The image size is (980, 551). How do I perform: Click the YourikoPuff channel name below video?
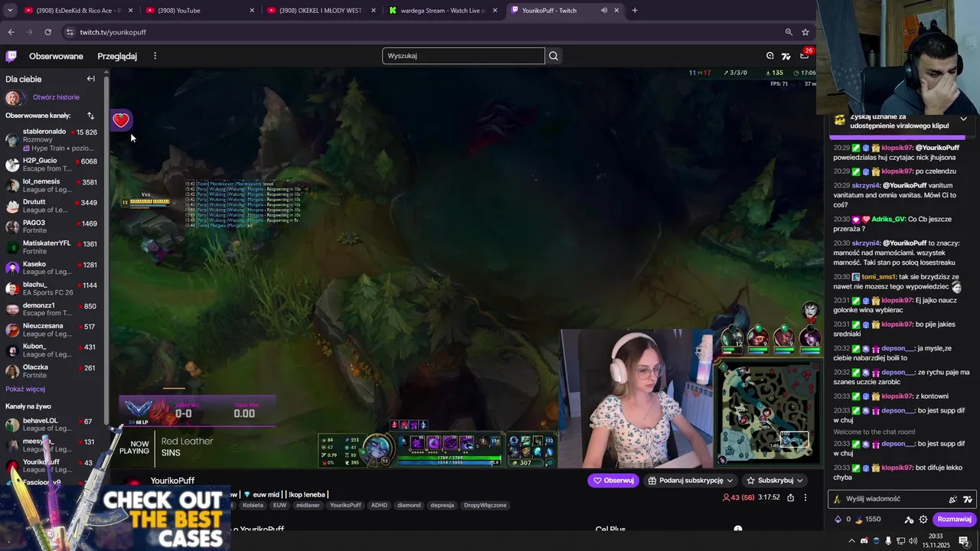pos(172,481)
